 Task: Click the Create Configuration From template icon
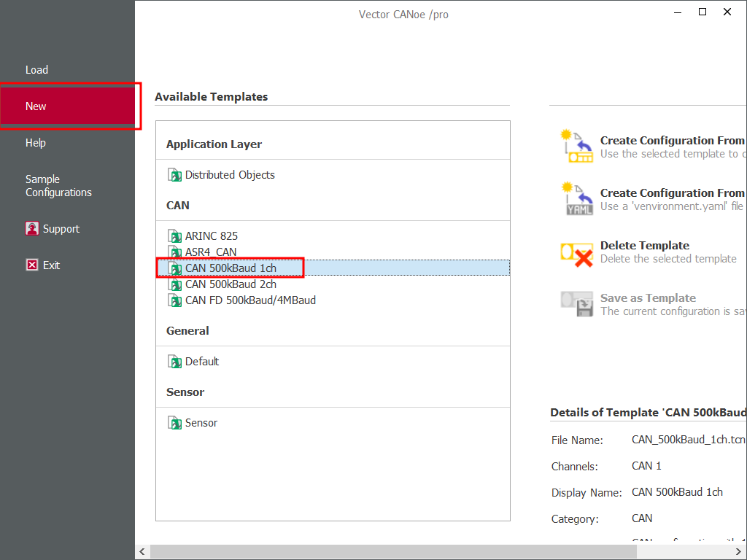pyautogui.click(x=577, y=146)
